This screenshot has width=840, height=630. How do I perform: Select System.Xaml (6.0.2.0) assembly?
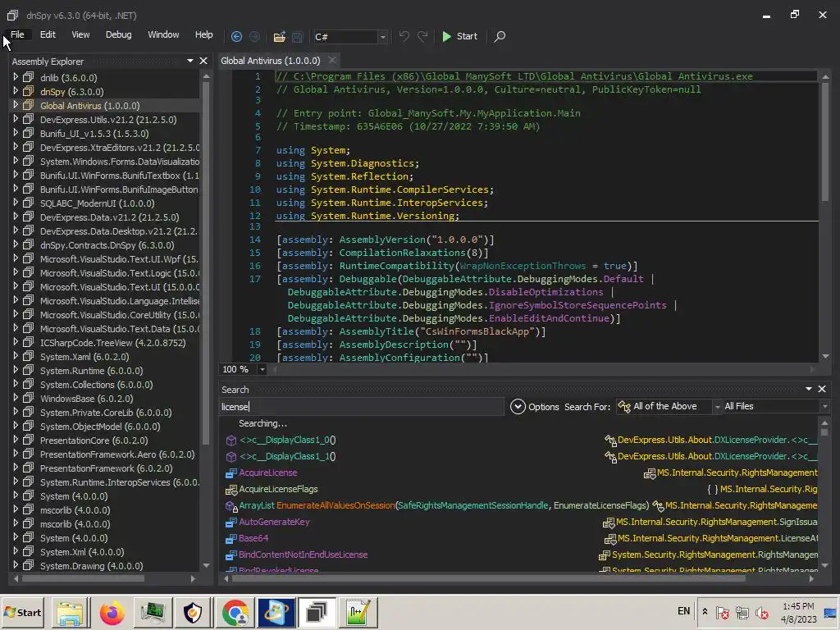(84, 357)
